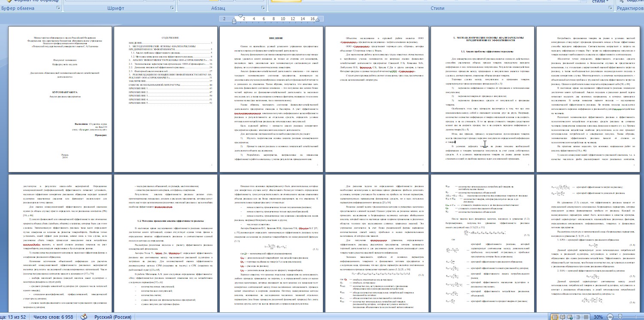Click the ВВЕДЕНИЕ introduction page
This screenshot has height=320, width=644.
coord(271,98)
